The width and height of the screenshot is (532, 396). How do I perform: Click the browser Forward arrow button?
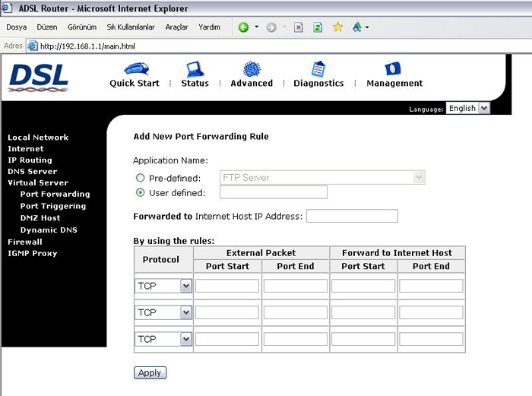(x=271, y=27)
